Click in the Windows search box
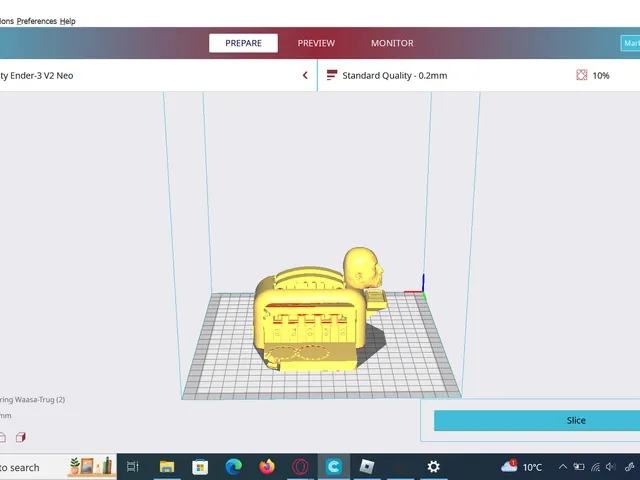This screenshot has height=480, width=640. point(57,467)
